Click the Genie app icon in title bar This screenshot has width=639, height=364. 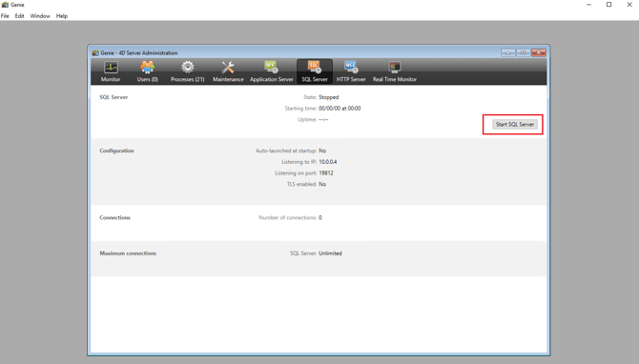tap(5, 5)
